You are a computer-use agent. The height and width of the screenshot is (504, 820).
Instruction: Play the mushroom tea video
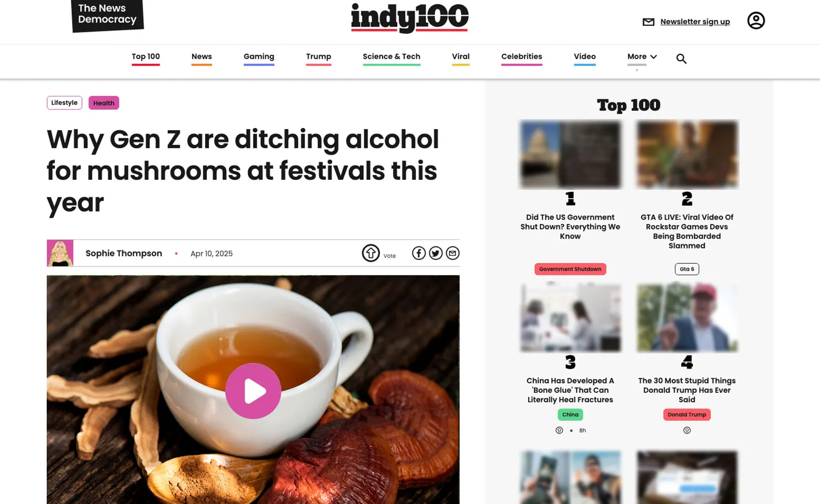tap(253, 391)
